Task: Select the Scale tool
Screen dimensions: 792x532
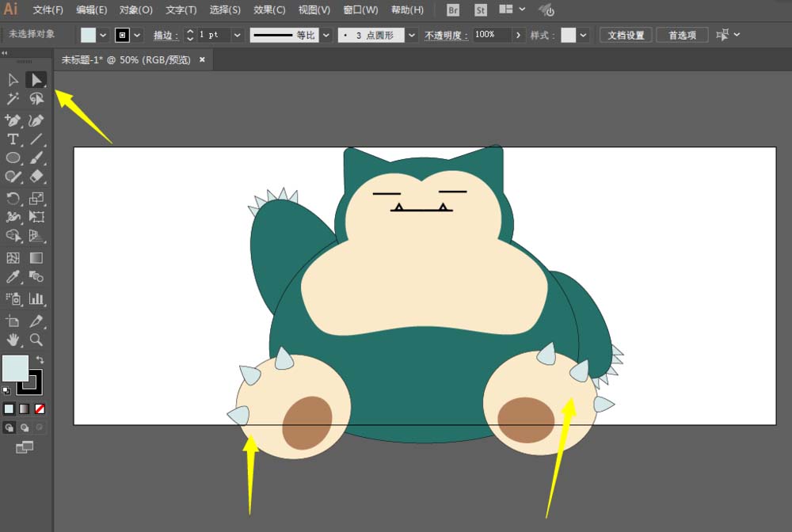Action: (36, 199)
